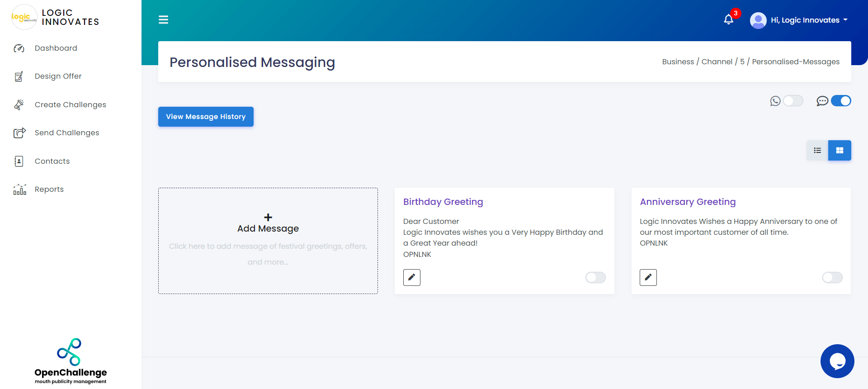Edit the Anniversary Greeting message

(x=648, y=277)
